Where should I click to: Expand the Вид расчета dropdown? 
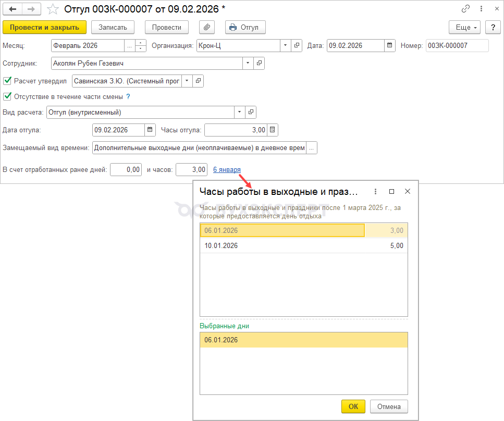point(239,112)
